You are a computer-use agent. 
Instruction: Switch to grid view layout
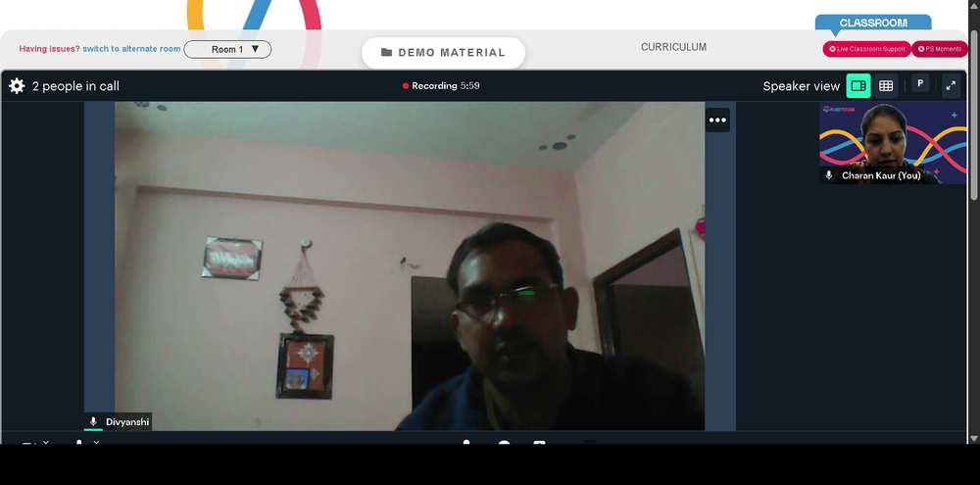coord(886,86)
